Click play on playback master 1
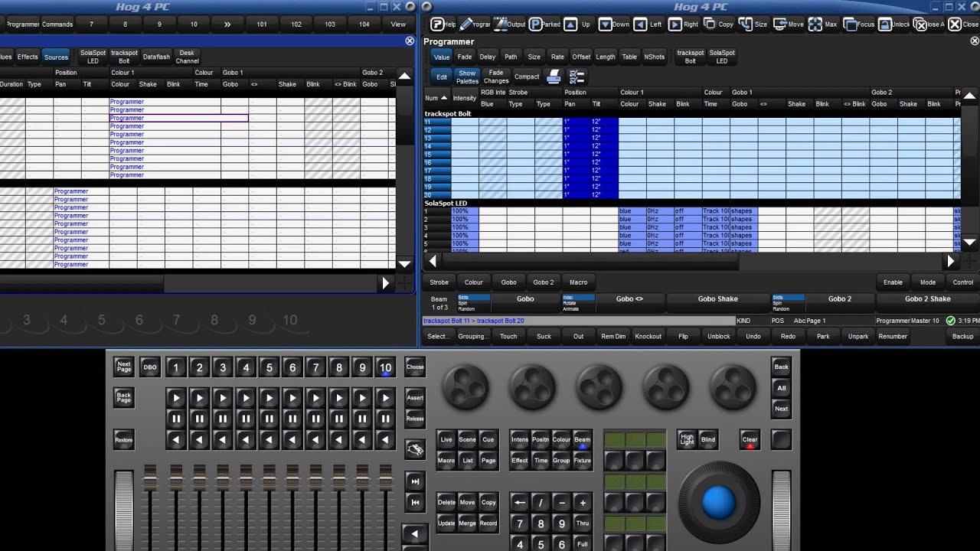The image size is (980, 551). pyautogui.click(x=176, y=398)
